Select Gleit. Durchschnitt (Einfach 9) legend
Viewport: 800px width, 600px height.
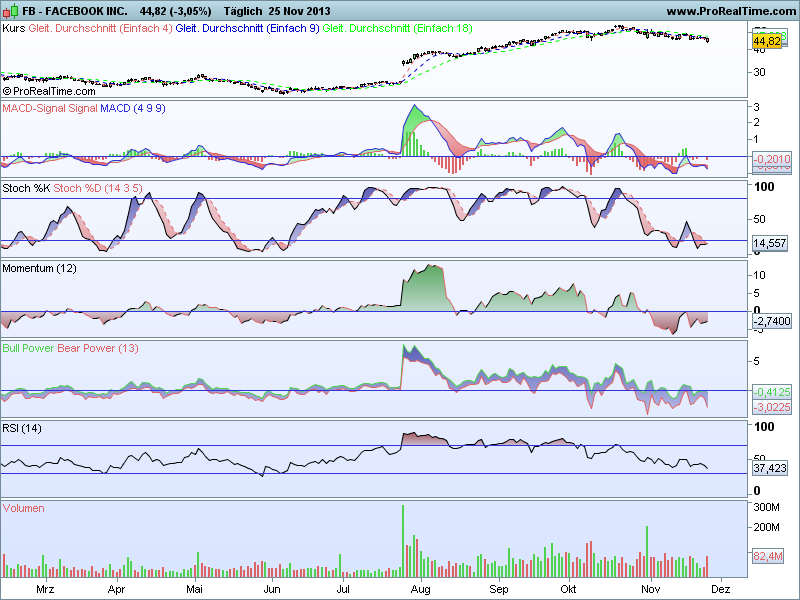(247, 29)
